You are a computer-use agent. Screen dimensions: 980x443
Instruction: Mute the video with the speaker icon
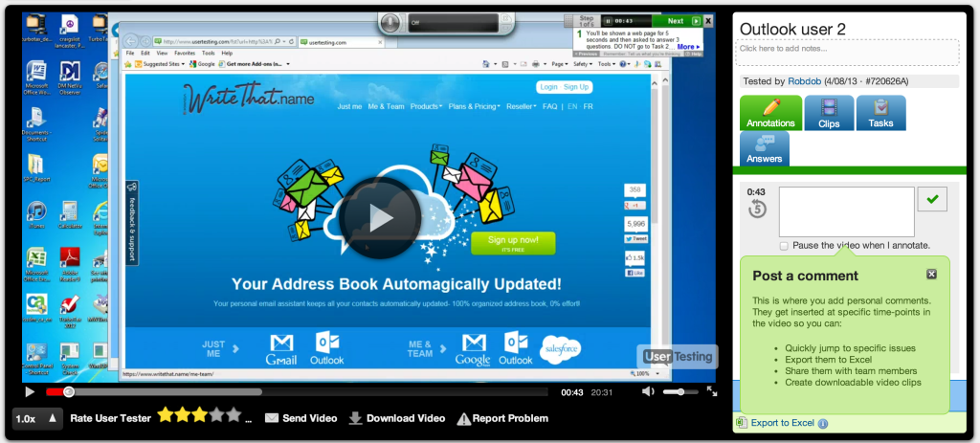(x=648, y=391)
